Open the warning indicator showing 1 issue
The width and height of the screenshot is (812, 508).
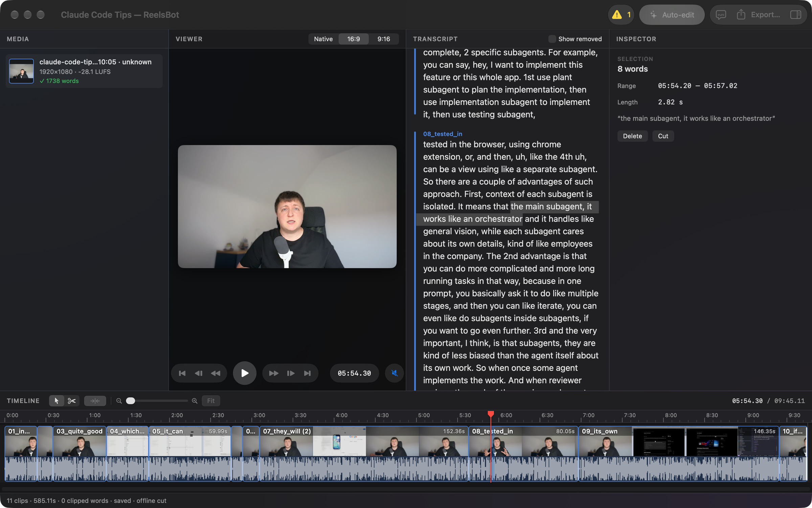(x=621, y=15)
